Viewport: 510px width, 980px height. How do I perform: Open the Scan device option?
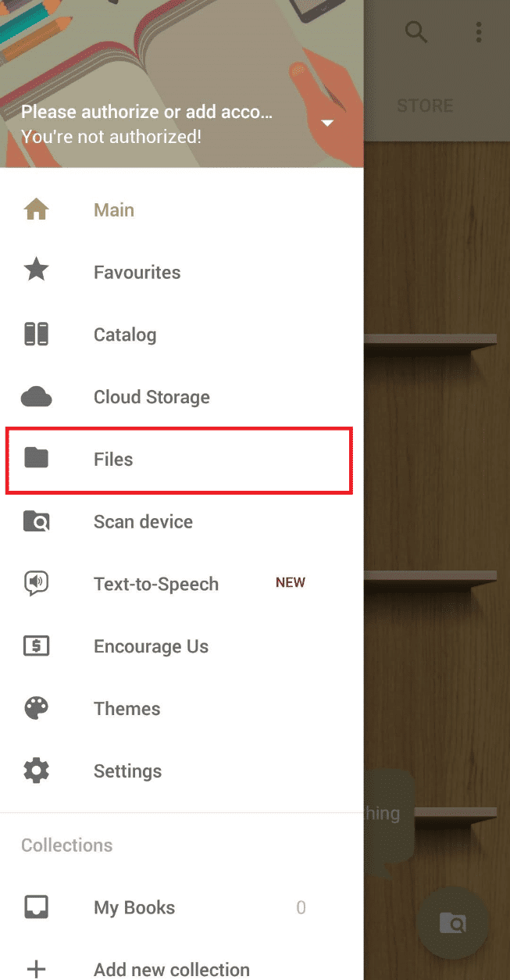tap(143, 521)
